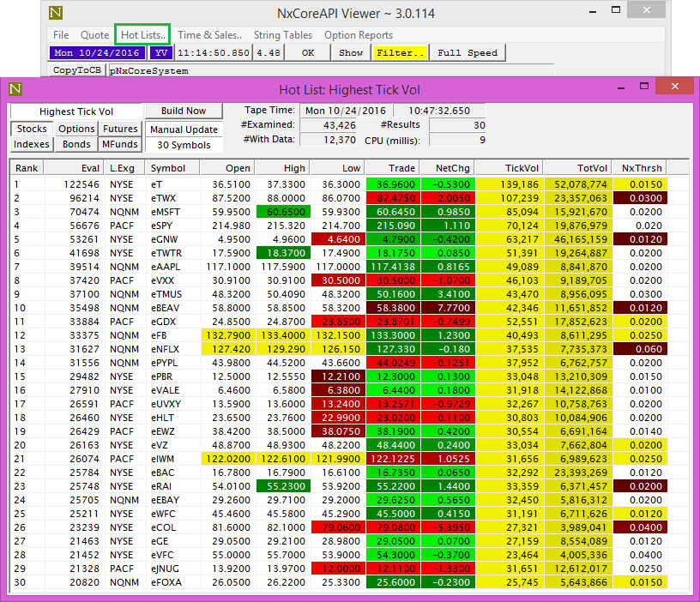The image size is (700, 602).
Task: Click the 11:14:50.850 time field
Action: pos(214,52)
